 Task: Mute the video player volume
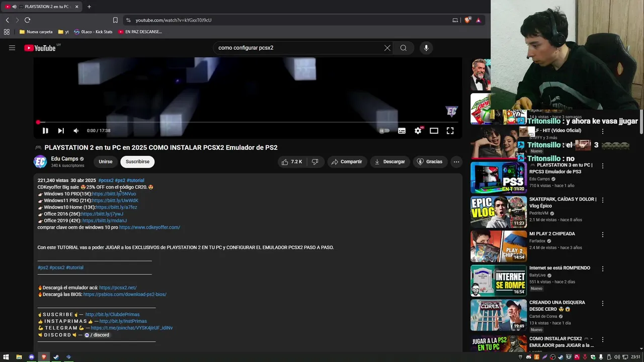(76, 131)
